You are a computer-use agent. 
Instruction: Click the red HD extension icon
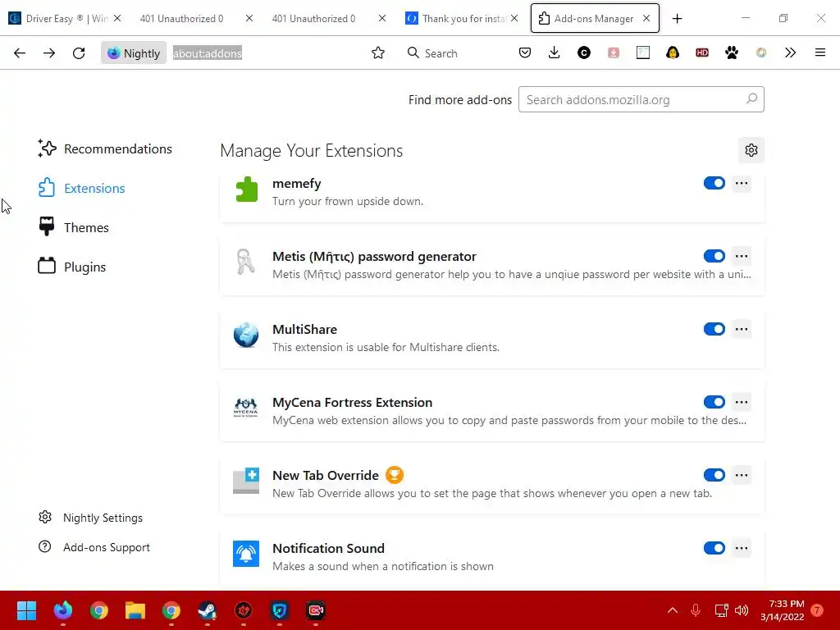tap(702, 52)
